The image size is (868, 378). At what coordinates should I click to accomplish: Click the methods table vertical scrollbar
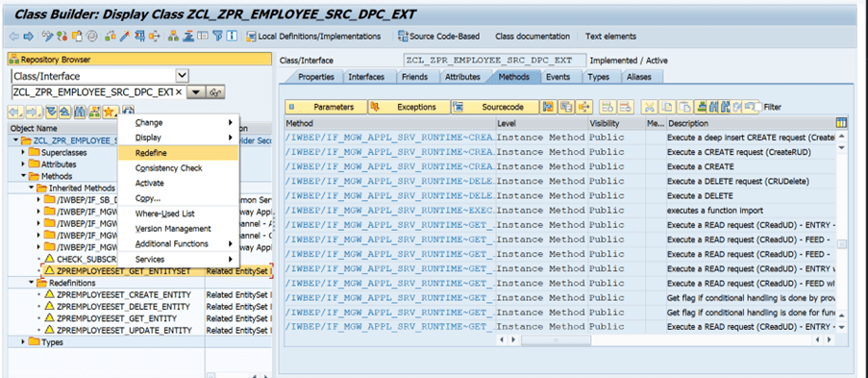841,244
